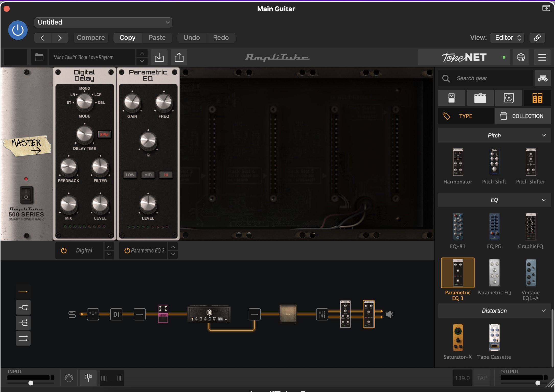
Task: Click down arrow next to Parametric EQ 3 slot
Action: tap(173, 255)
